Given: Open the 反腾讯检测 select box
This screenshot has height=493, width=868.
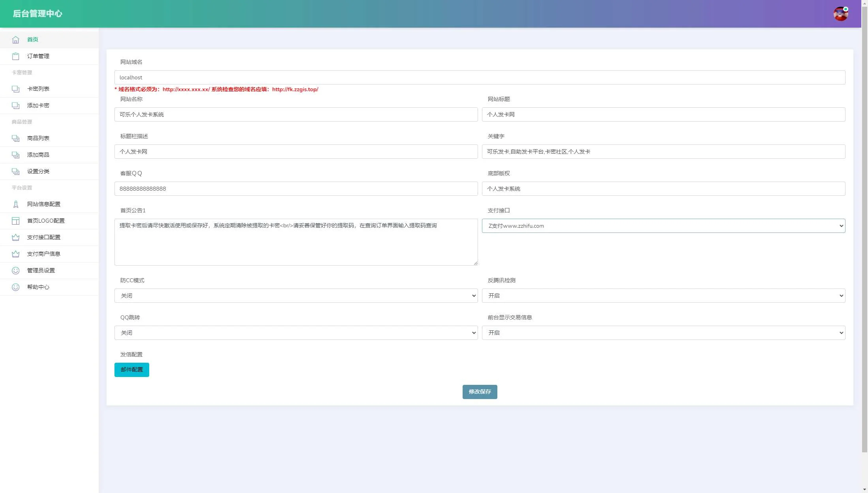Looking at the screenshot, I should pos(663,296).
